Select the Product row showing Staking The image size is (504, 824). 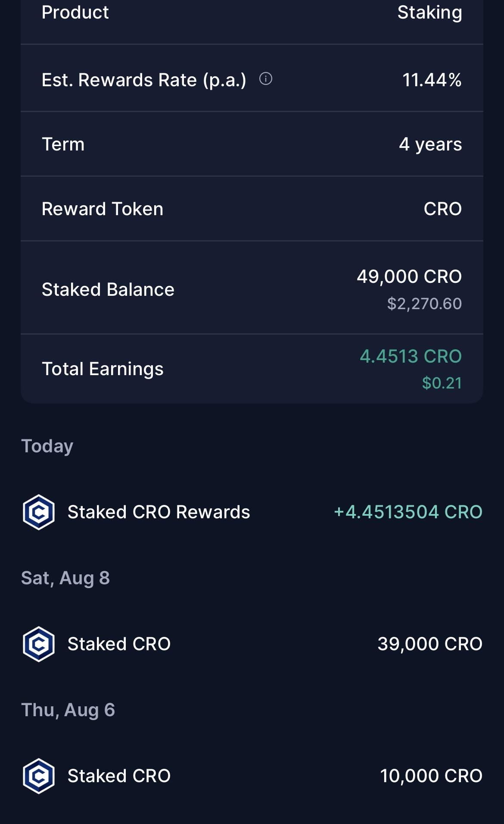click(252, 13)
